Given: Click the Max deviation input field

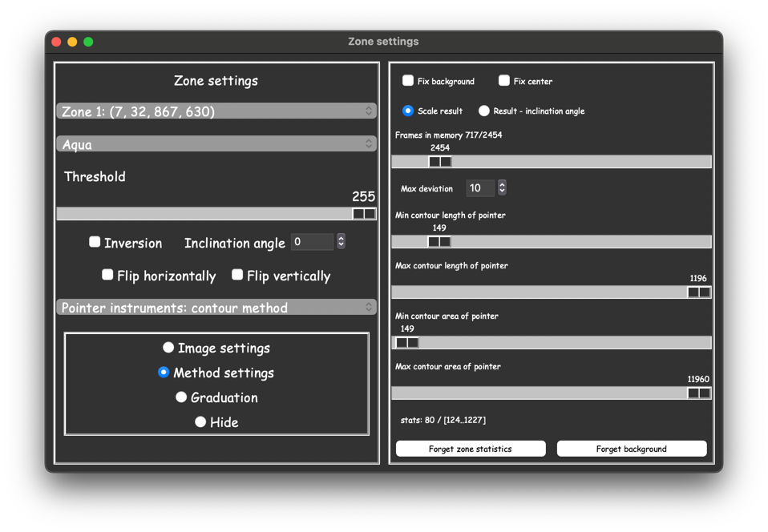Looking at the screenshot, I should click(480, 188).
